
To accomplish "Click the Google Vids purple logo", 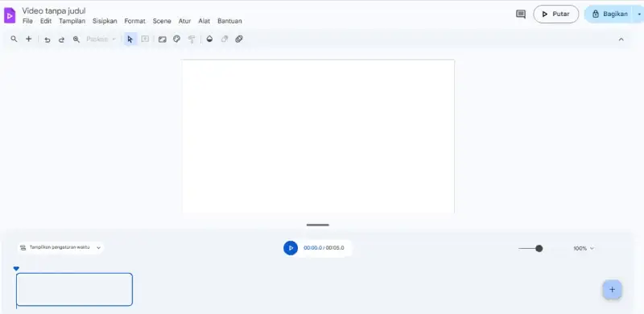I will (10, 15).
